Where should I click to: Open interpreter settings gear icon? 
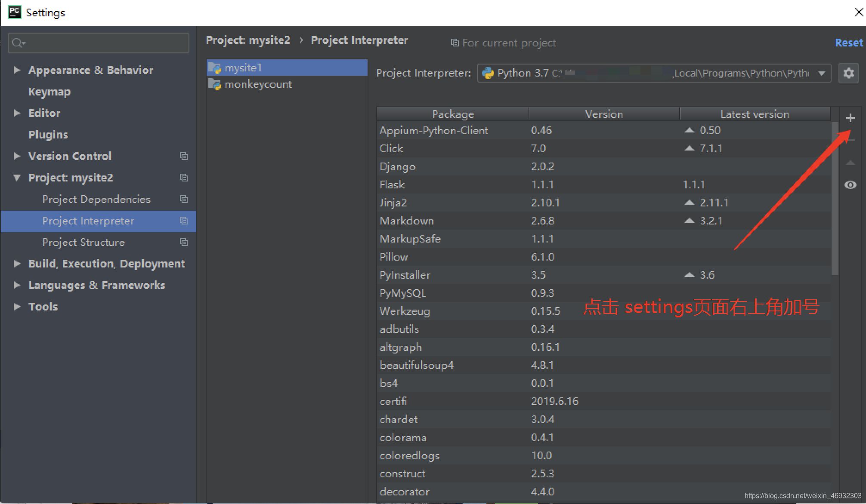tap(848, 73)
